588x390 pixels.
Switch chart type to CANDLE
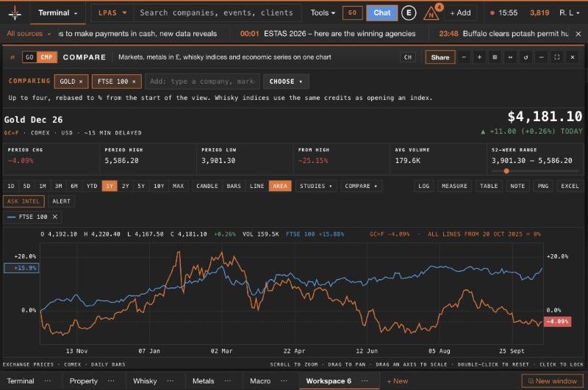(x=207, y=187)
